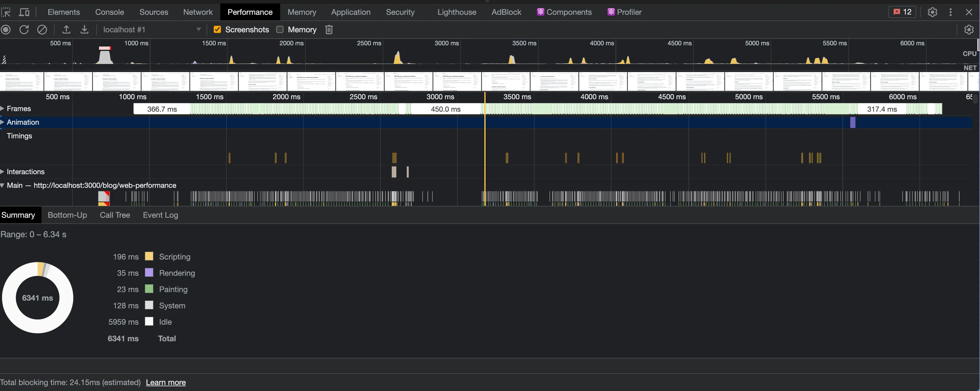
Task: Open DevTools settings gear icon
Action: 933,12
